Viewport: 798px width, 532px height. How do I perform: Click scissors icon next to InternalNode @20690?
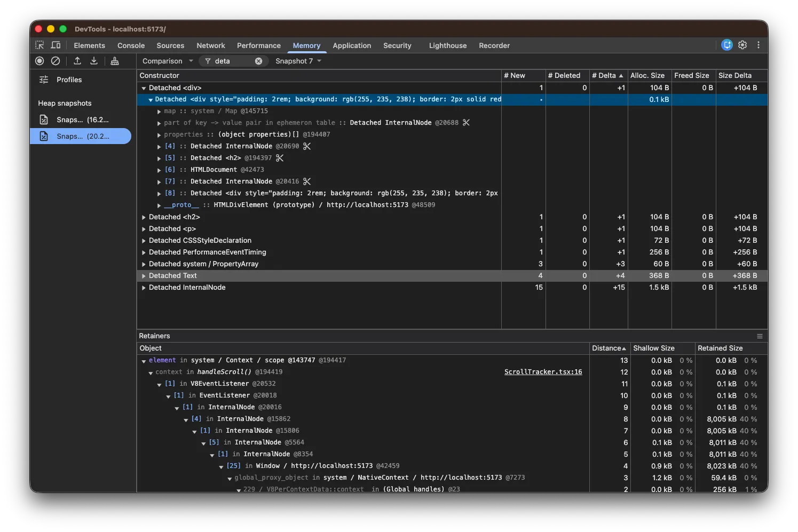click(307, 146)
